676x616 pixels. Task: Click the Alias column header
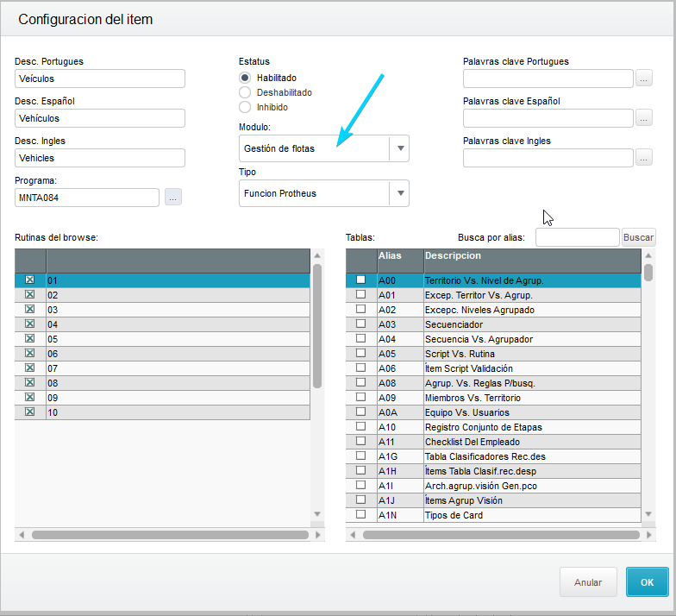coord(400,261)
